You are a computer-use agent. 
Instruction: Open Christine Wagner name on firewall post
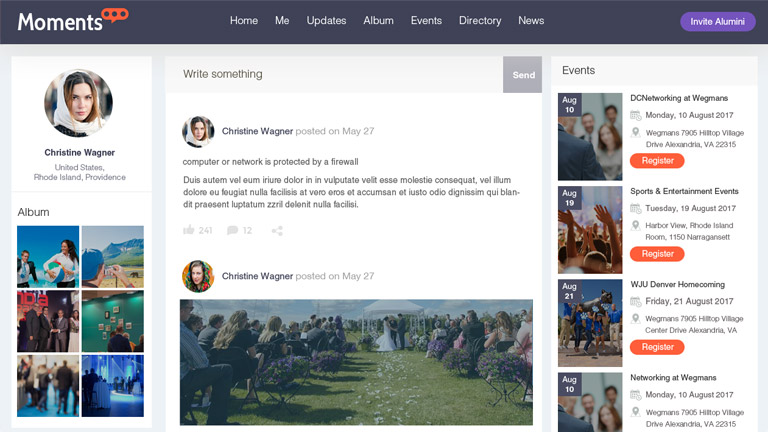coord(257,131)
